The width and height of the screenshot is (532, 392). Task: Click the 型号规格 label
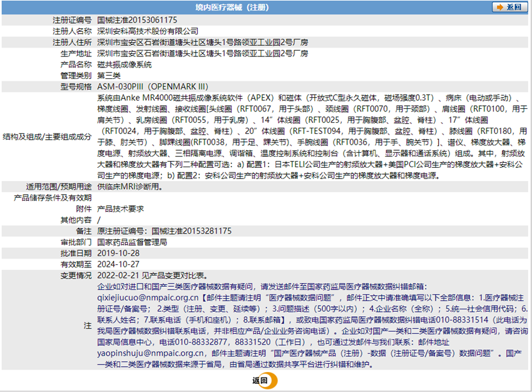[x=76, y=86]
